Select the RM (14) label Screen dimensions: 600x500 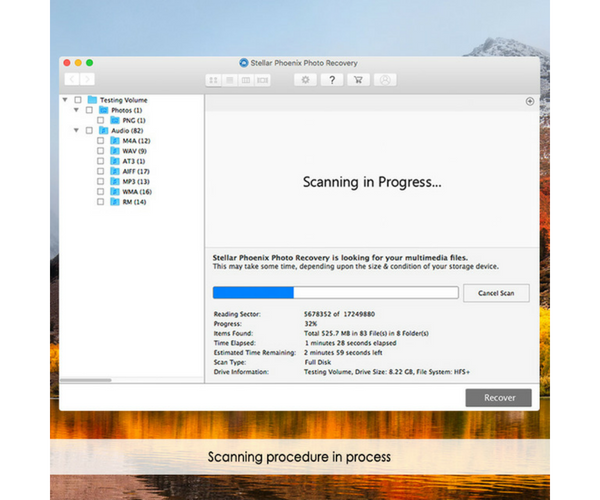tap(134, 202)
